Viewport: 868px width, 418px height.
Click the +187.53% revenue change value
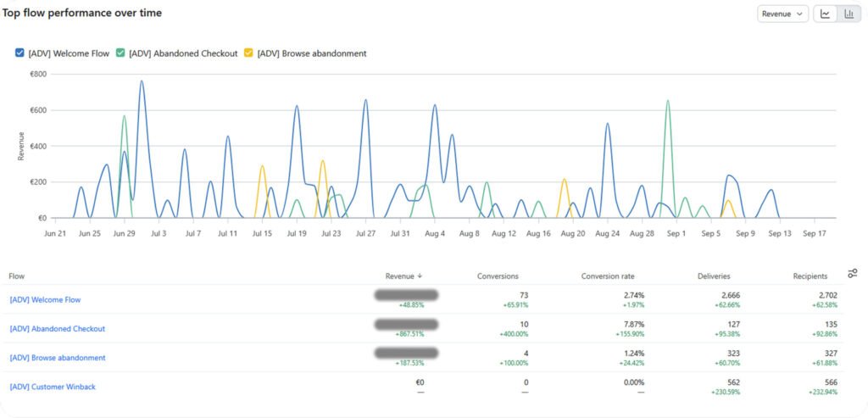click(x=409, y=363)
